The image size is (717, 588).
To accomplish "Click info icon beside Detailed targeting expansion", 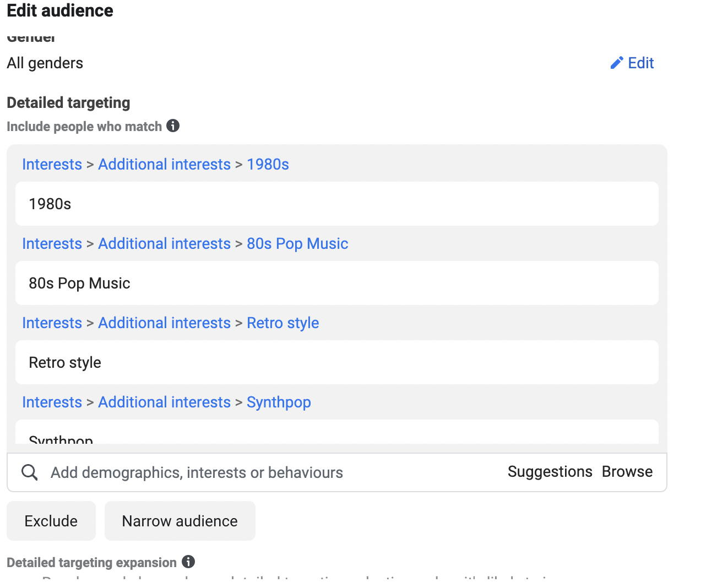I will (x=188, y=562).
